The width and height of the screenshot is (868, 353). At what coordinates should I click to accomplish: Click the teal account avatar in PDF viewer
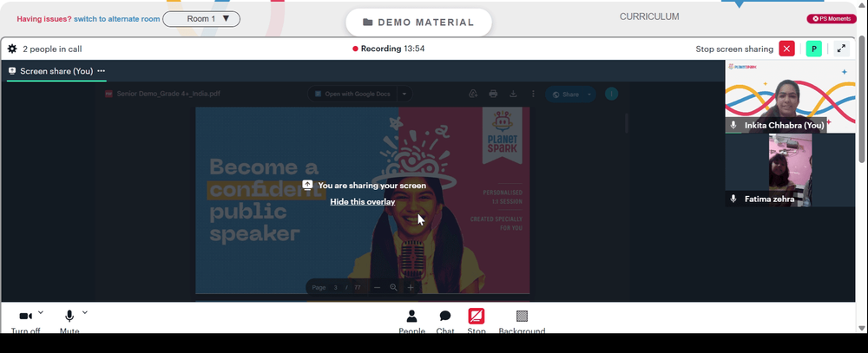coord(611,94)
